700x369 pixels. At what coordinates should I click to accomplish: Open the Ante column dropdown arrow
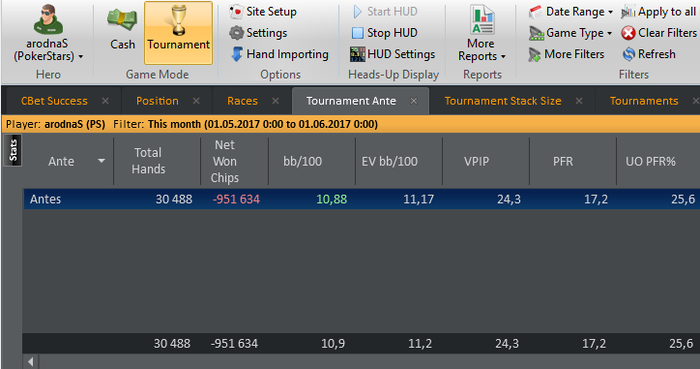[x=102, y=161]
